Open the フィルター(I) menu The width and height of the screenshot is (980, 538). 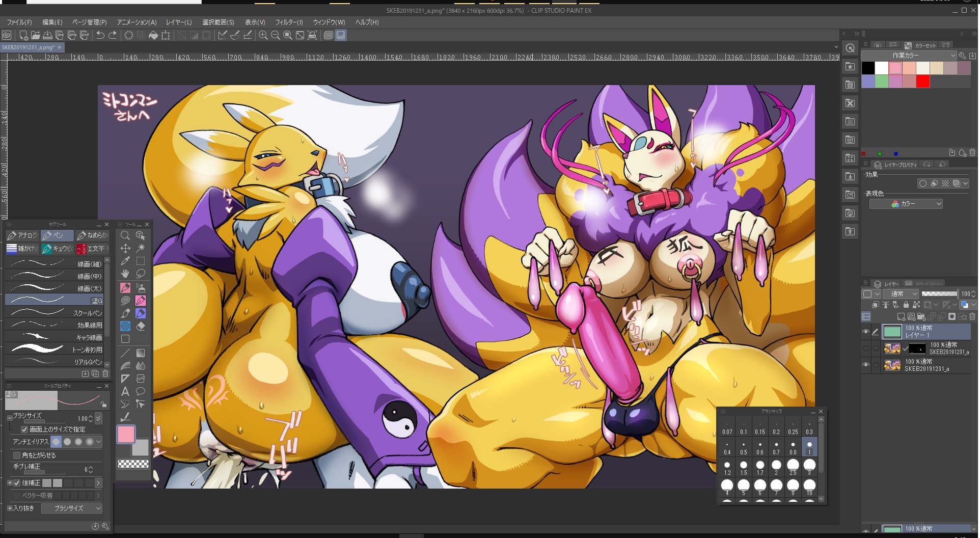pos(289,22)
